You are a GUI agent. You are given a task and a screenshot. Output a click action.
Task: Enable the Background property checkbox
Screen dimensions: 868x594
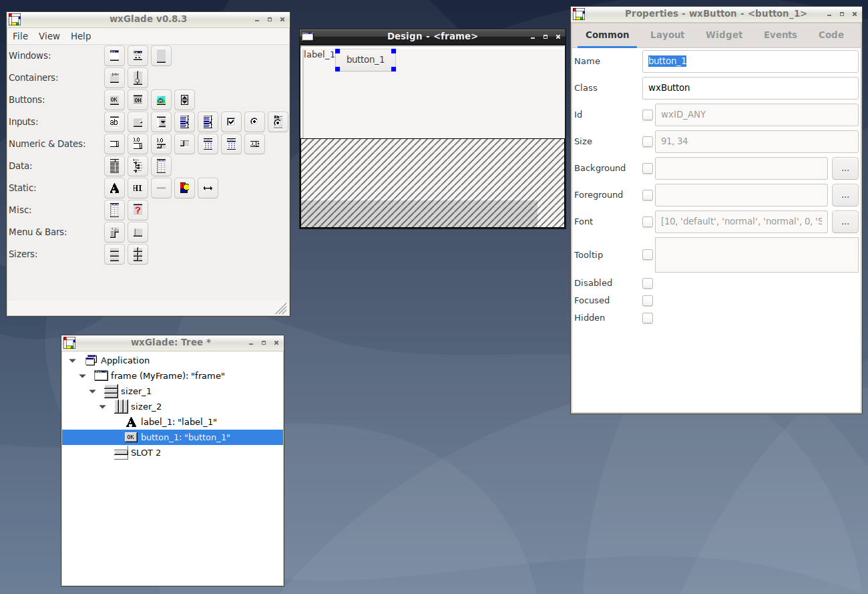tap(648, 168)
